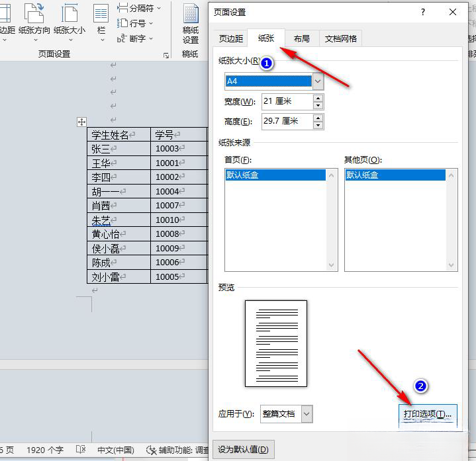Image resolution: width=476 pixels, height=461 pixels.
Task: Increase the 高度 height value
Action: (318, 118)
